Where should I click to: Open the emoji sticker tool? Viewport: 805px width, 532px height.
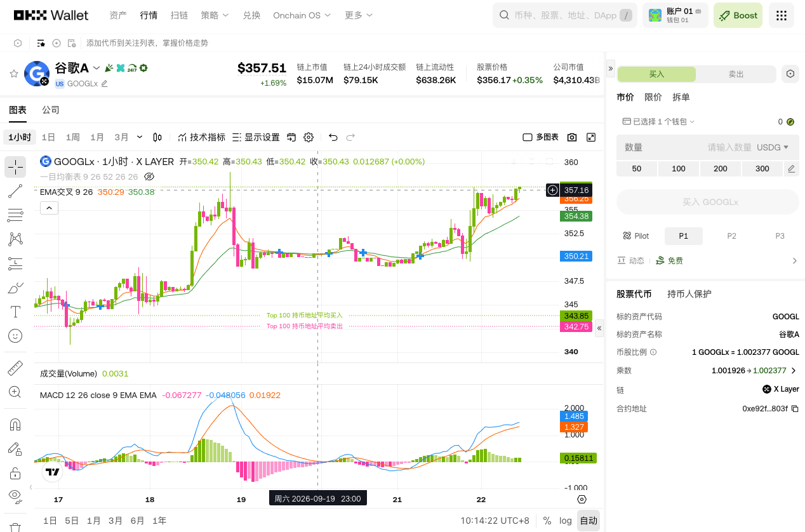[x=15, y=336]
